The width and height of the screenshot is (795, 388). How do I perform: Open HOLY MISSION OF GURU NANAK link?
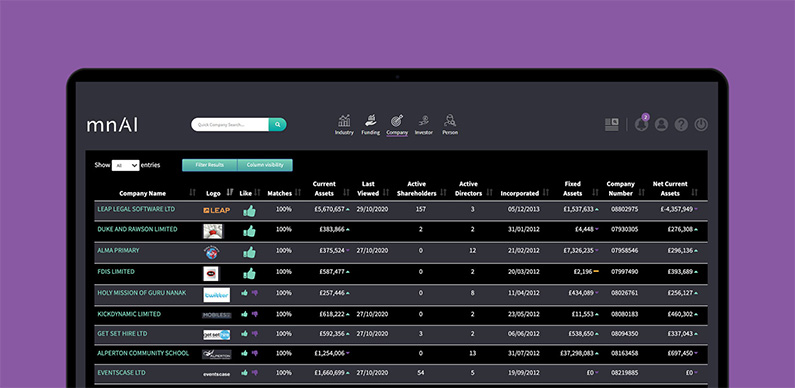142,293
